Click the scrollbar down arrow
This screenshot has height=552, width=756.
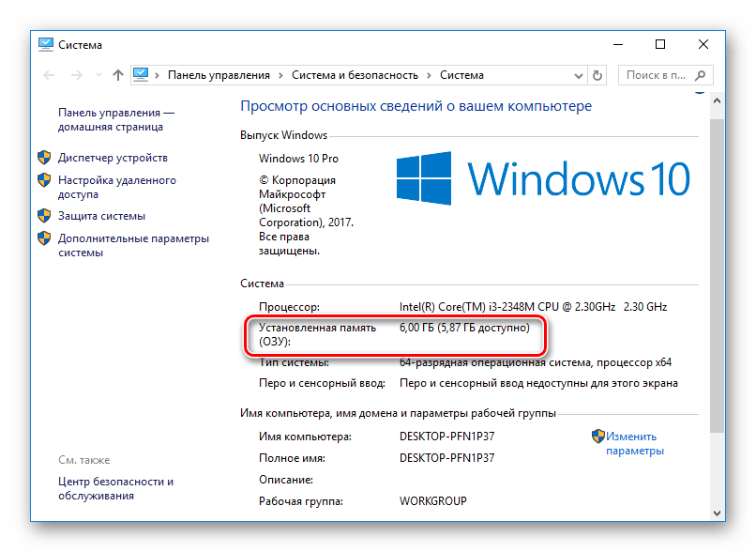(718, 513)
